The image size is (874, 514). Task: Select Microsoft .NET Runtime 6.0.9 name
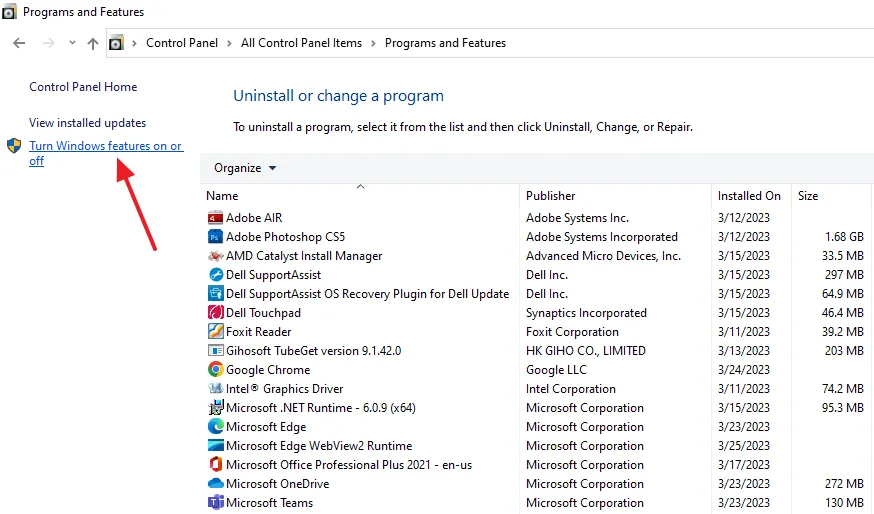point(321,408)
